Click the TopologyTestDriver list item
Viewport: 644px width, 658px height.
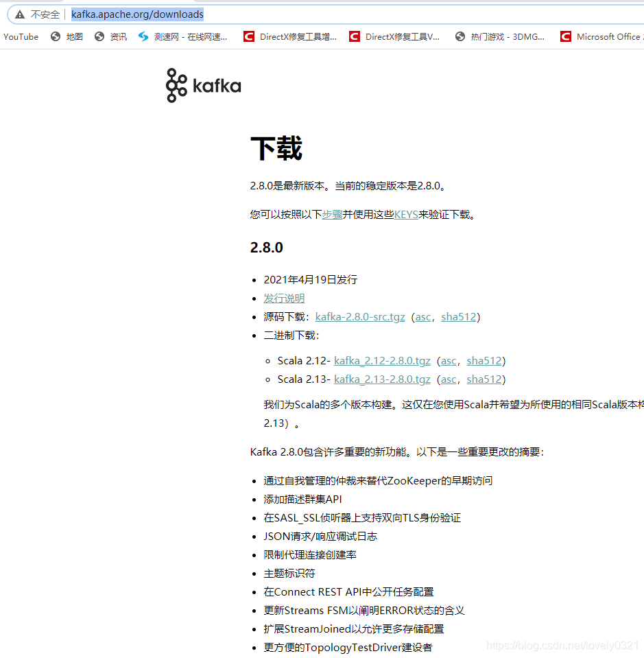click(348, 648)
